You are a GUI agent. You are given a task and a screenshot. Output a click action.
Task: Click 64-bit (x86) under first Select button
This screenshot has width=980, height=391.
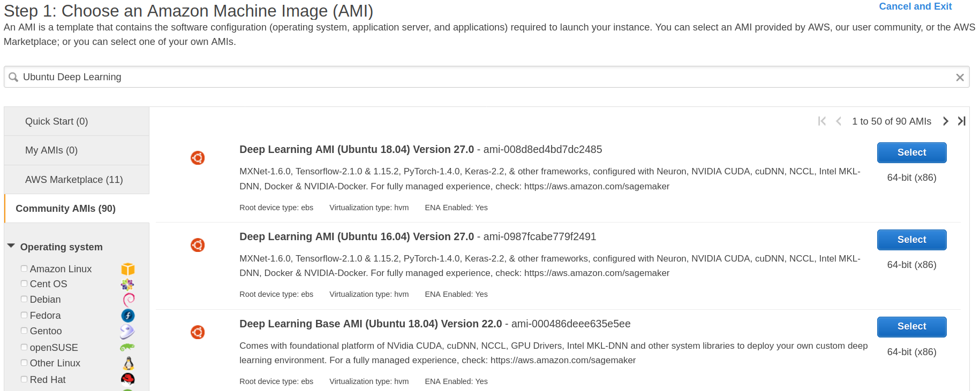pos(911,178)
